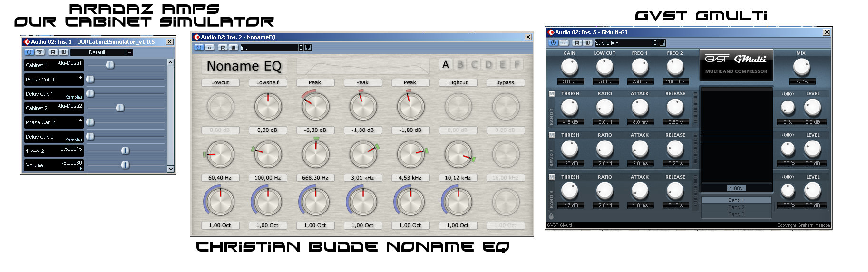
Task: Click save preset icon beside Init preset
Action: 308,48
